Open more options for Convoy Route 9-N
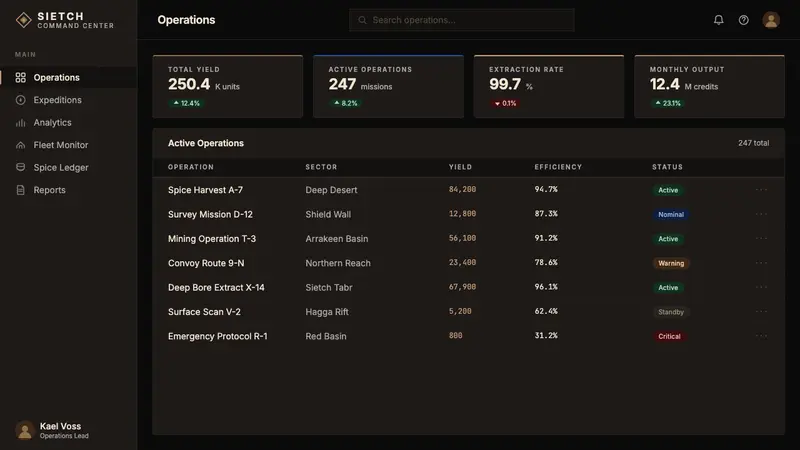The width and height of the screenshot is (800, 450). tap(761, 263)
